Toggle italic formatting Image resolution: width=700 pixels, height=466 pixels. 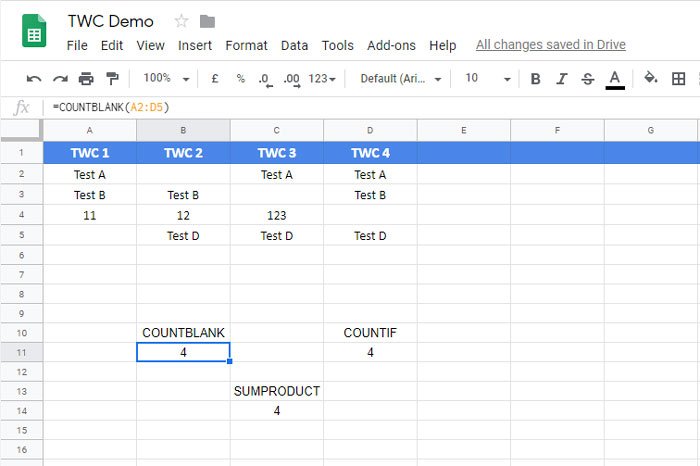[x=561, y=79]
